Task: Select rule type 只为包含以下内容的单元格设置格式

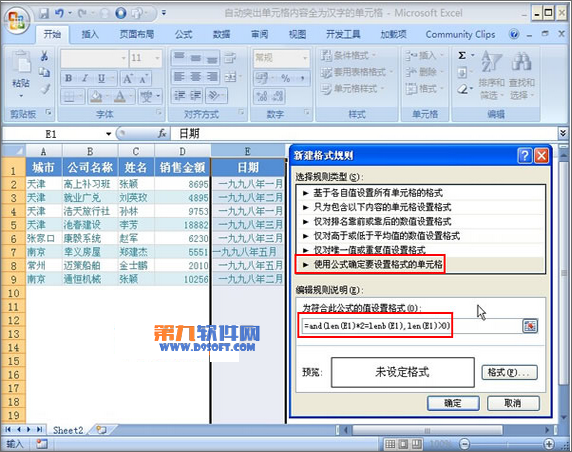Action: coord(421,207)
